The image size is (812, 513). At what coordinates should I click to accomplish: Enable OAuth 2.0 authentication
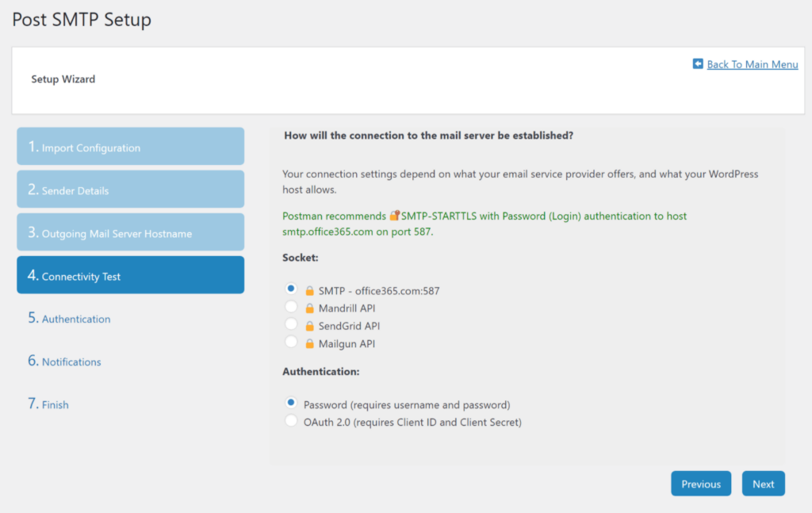[x=291, y=421]
